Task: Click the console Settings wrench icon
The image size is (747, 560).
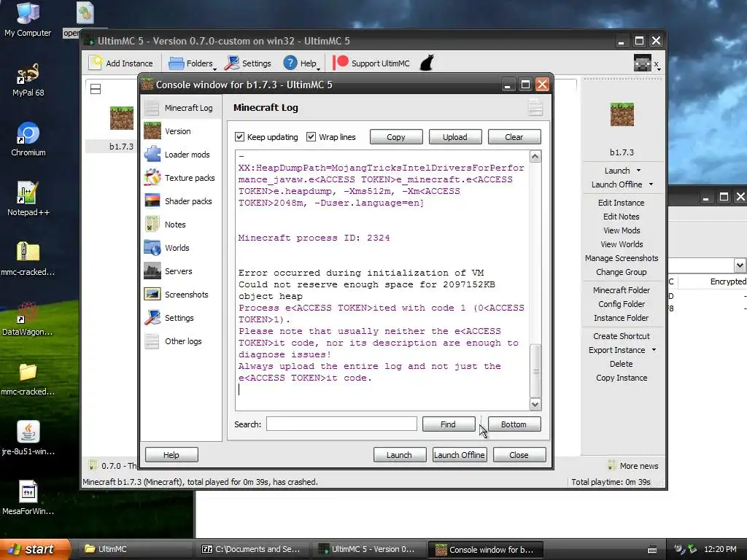Action: (152, 318)
